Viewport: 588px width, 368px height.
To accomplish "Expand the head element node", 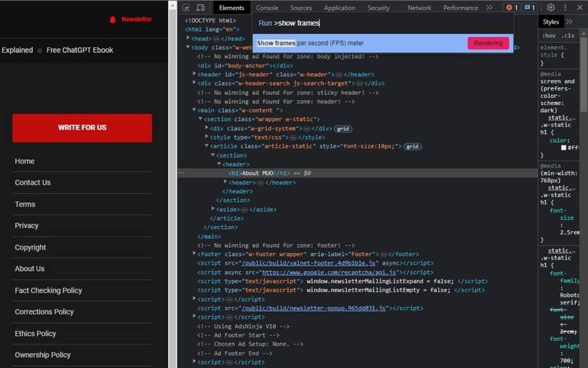I will [188, 39].
